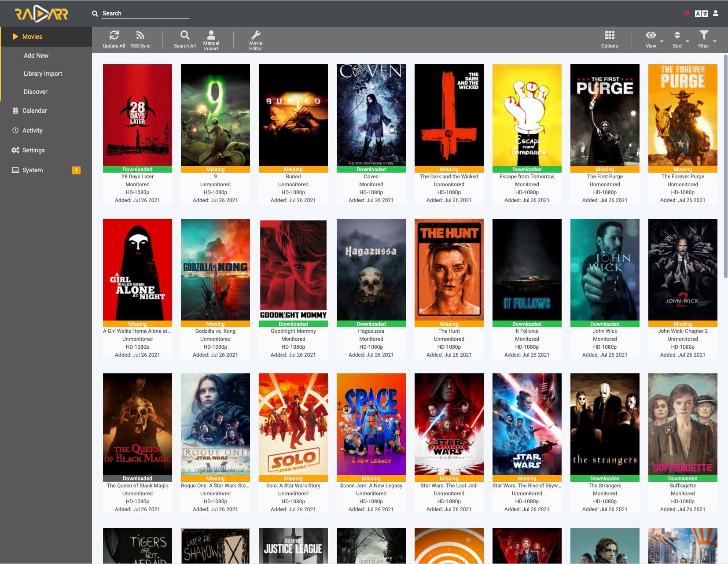Click the Justice League poster
Viewport: 728px width, 564px height.
(293, 546)
